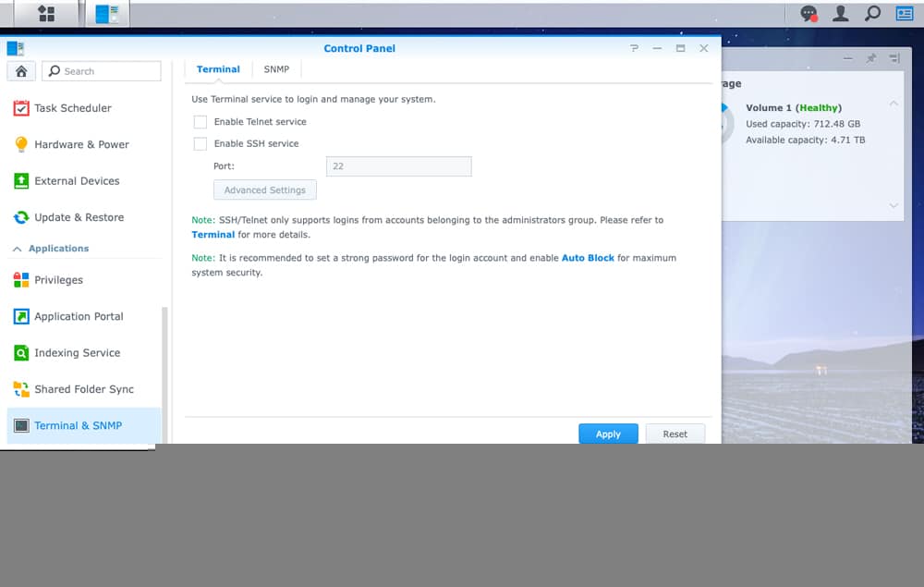Open the Main Menu grid icon
The width and height of the screenshot is (924, 587).
point(46,14)
